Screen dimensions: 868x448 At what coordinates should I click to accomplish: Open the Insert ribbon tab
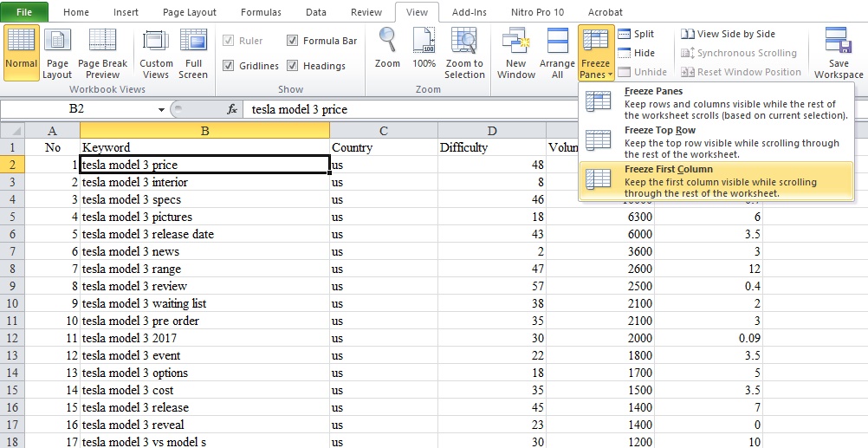126,11
